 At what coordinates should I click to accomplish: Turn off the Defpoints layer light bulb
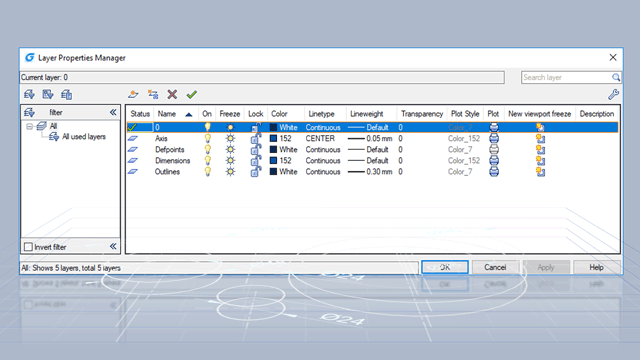[207, 149]
